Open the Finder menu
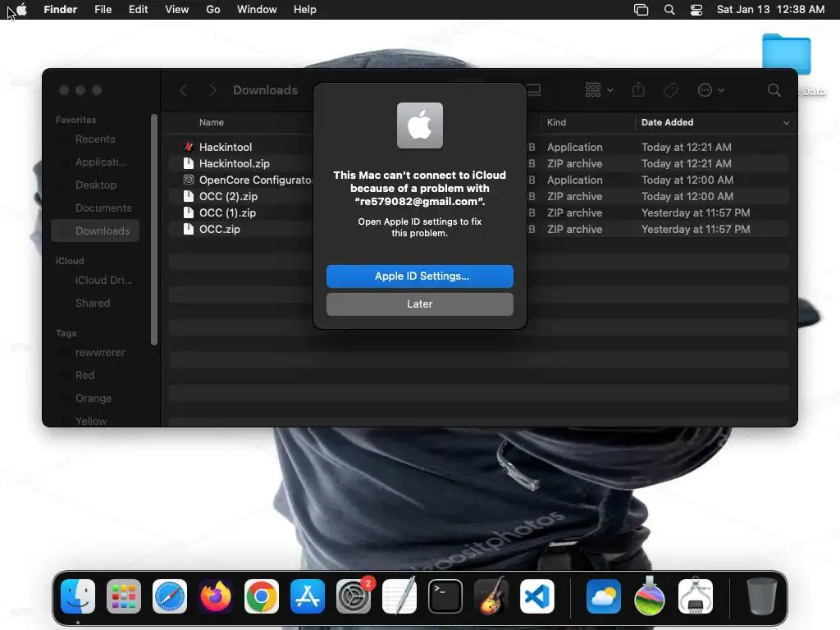The image size is (840, 630). (x=60, y=10)
